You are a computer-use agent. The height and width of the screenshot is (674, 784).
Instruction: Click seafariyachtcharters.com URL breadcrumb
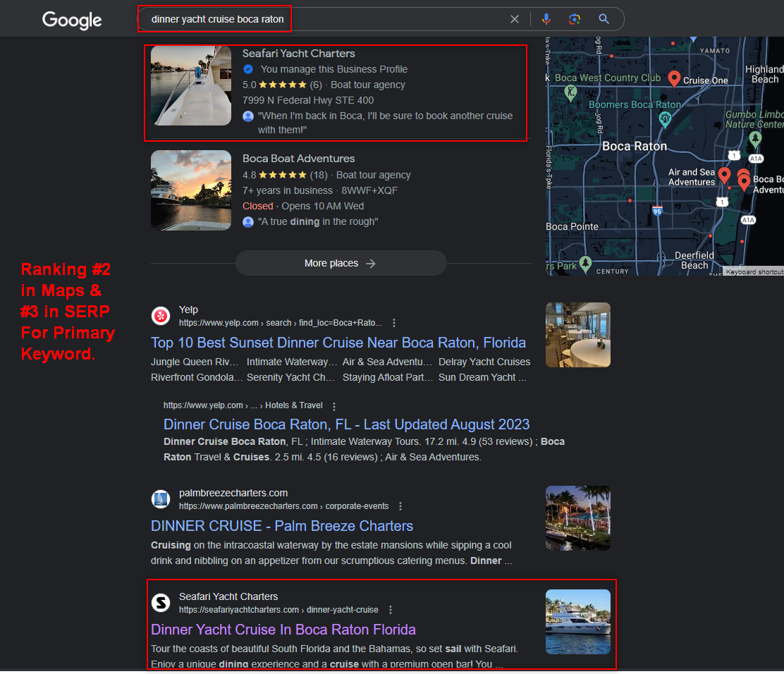point(278,610)
